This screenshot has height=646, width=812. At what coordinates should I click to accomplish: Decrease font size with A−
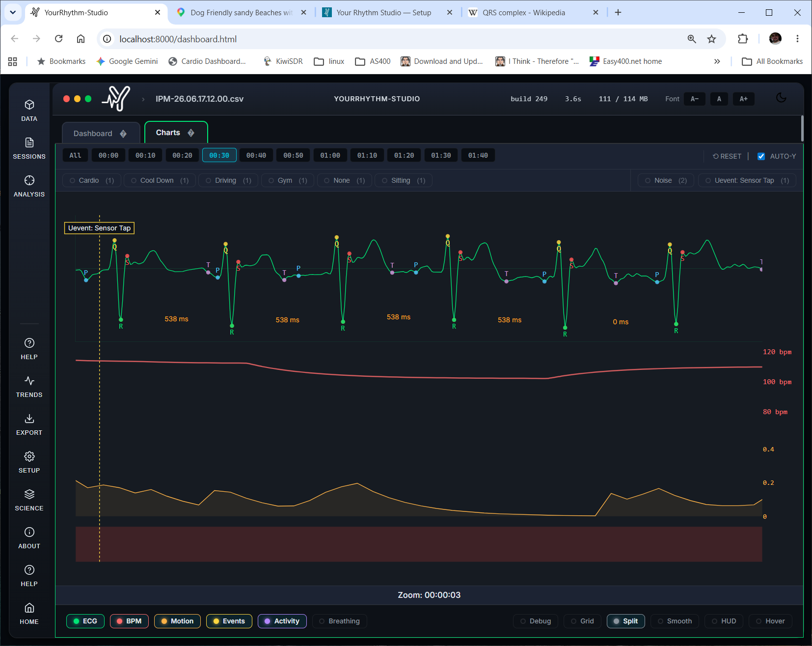coord(695,99)
